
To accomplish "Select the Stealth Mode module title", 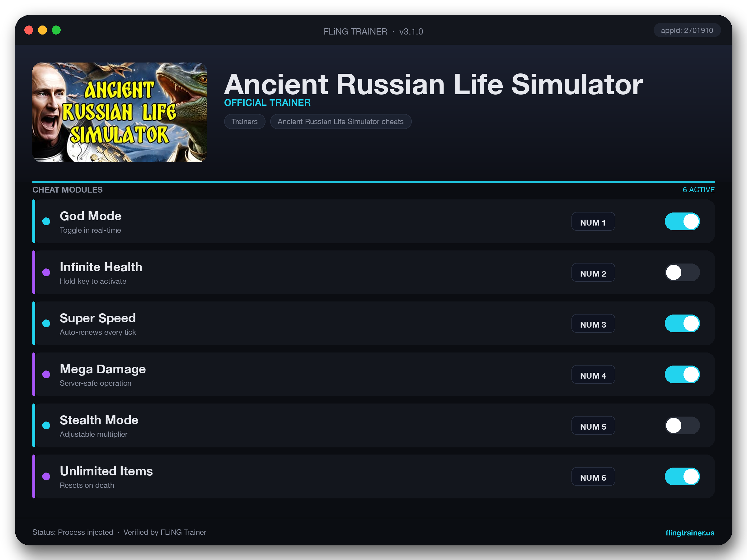I will pyautogui.click(x=99, y=420).
